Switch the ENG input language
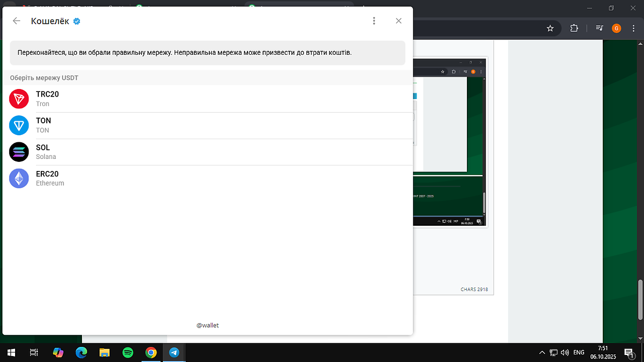The height and width of the screenshot is (362, 644). pos(579,352)
